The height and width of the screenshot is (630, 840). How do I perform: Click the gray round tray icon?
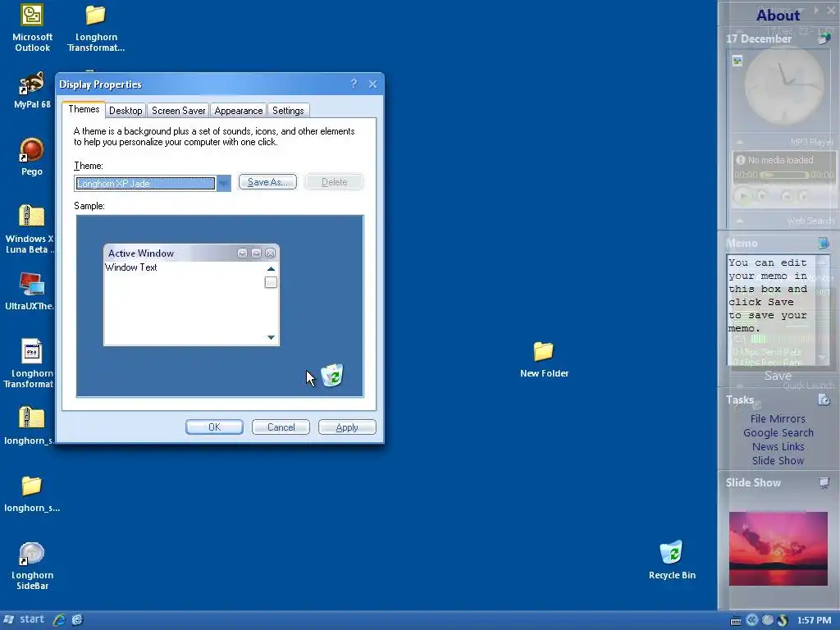768,620
